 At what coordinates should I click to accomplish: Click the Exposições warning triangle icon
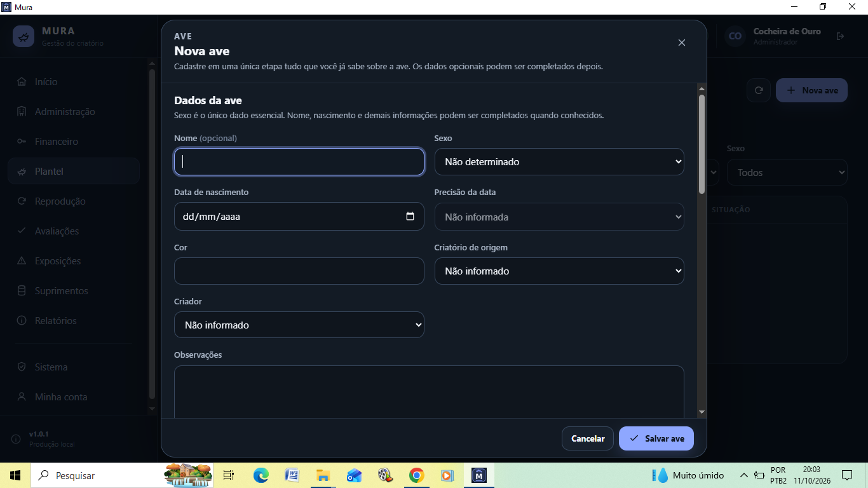[x=22, y=261]
